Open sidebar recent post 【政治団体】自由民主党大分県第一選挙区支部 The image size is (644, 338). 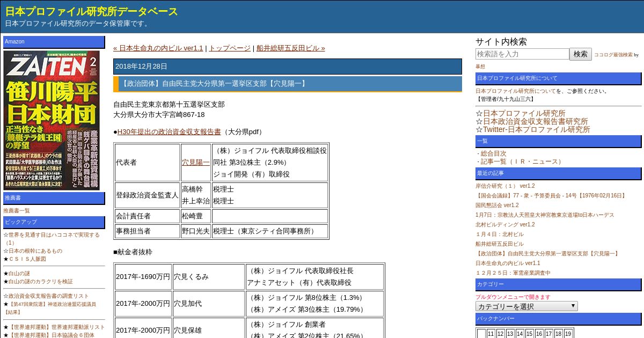click(x=548, y=254)
